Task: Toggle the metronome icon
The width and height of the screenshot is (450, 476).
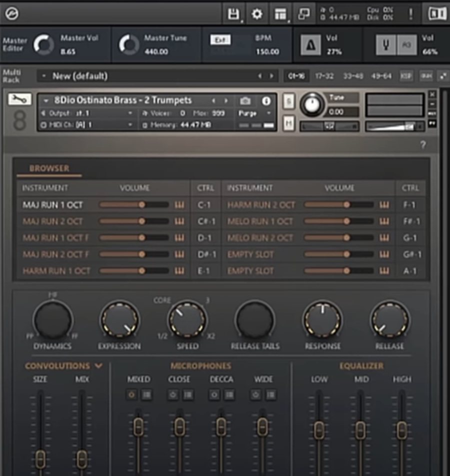Action: click(x=310, y=45)
